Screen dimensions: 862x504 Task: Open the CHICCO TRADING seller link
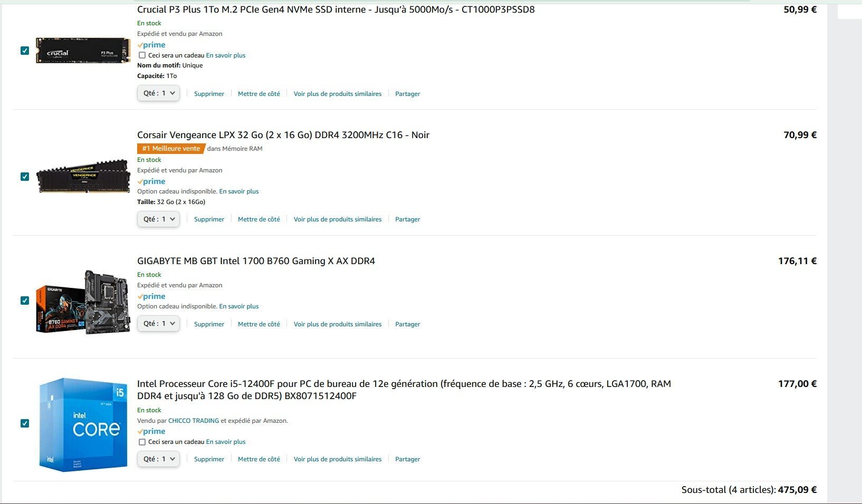tap(194, 421)
